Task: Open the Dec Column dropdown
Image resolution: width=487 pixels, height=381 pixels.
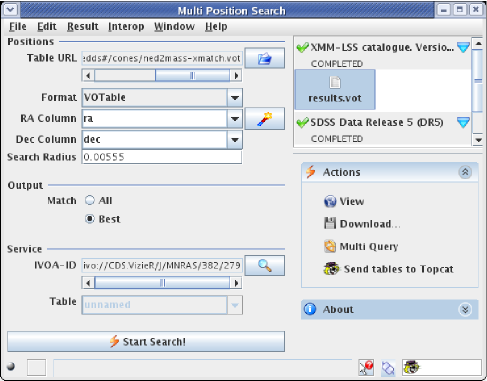Action: [235, 139]
